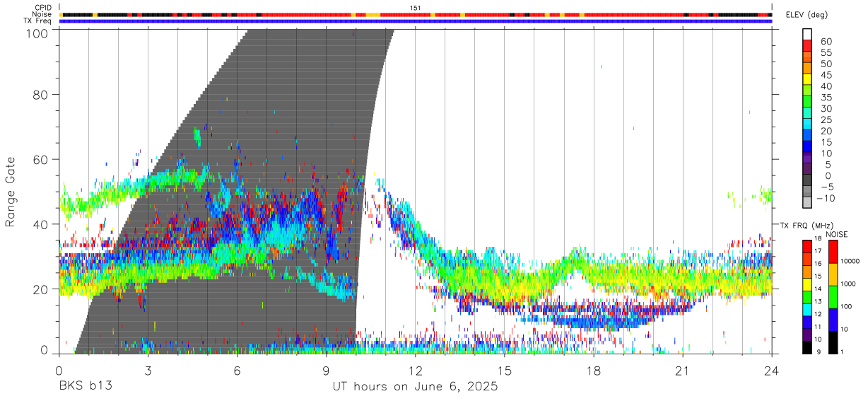
Task: Click the TX FRQ legend label '14'
Action: click(x=819, y=289)
